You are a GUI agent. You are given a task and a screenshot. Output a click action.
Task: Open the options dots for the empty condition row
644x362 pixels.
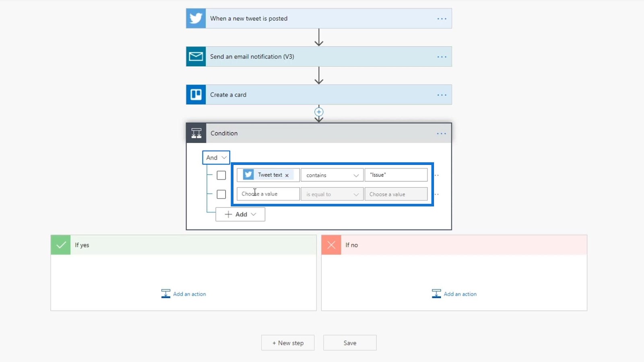coord(437,194)
